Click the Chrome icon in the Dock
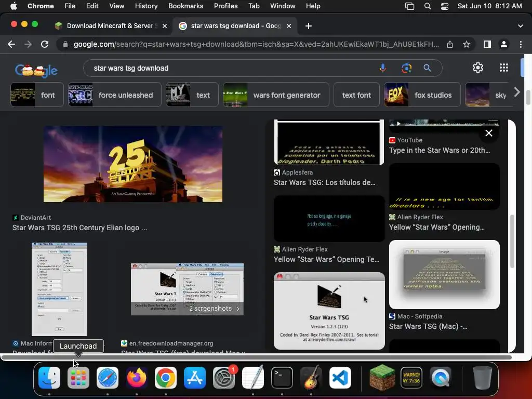The image size is (532, 399). (166, 378)
